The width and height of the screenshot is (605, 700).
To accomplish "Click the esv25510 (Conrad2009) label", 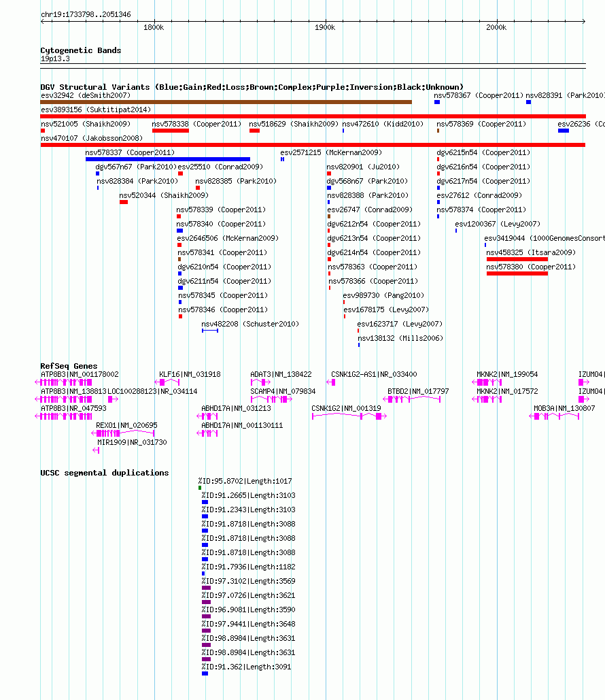I will [220, 167].
